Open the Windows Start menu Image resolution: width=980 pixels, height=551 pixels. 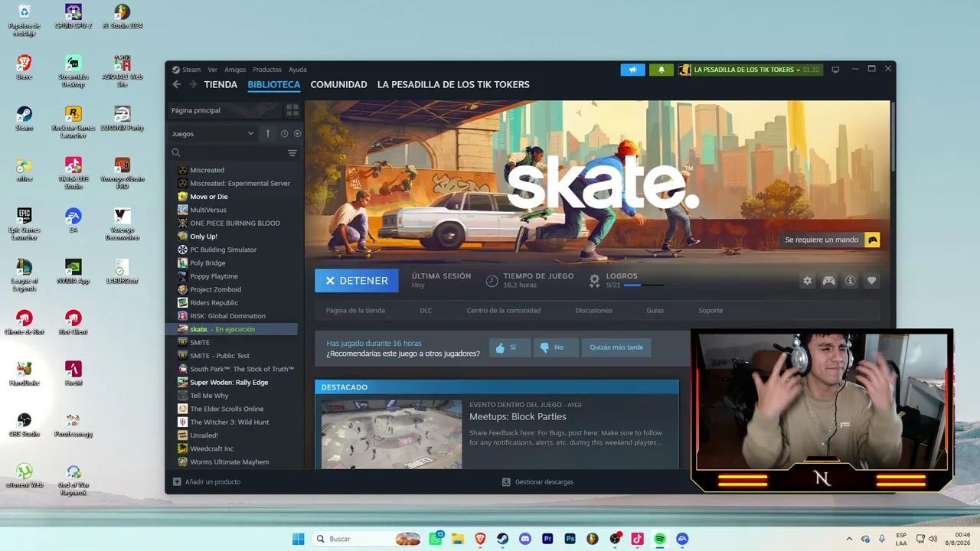298,539
